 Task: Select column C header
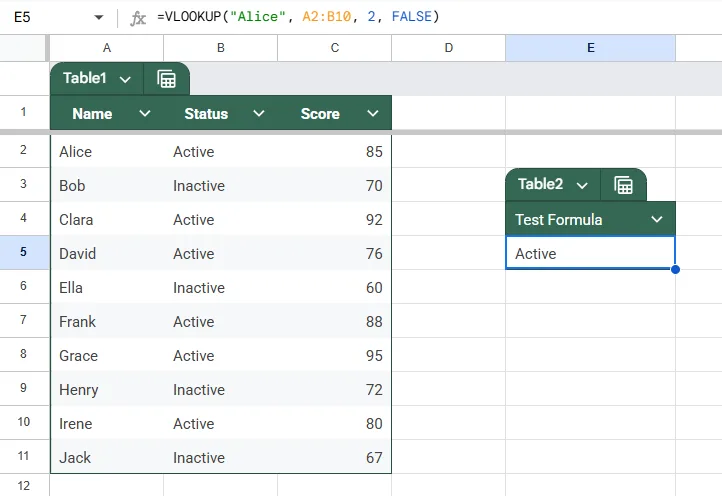[335, 48]
